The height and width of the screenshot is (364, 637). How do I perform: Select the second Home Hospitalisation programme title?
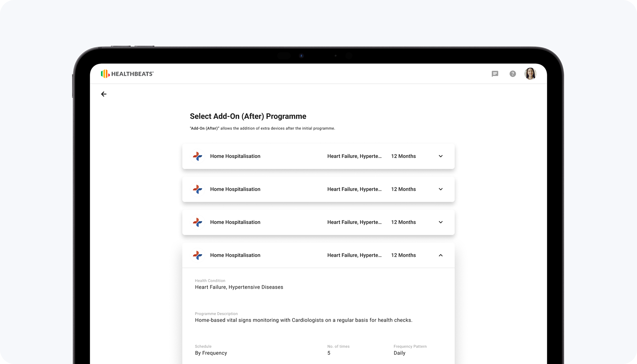click(x=235, y=189)
